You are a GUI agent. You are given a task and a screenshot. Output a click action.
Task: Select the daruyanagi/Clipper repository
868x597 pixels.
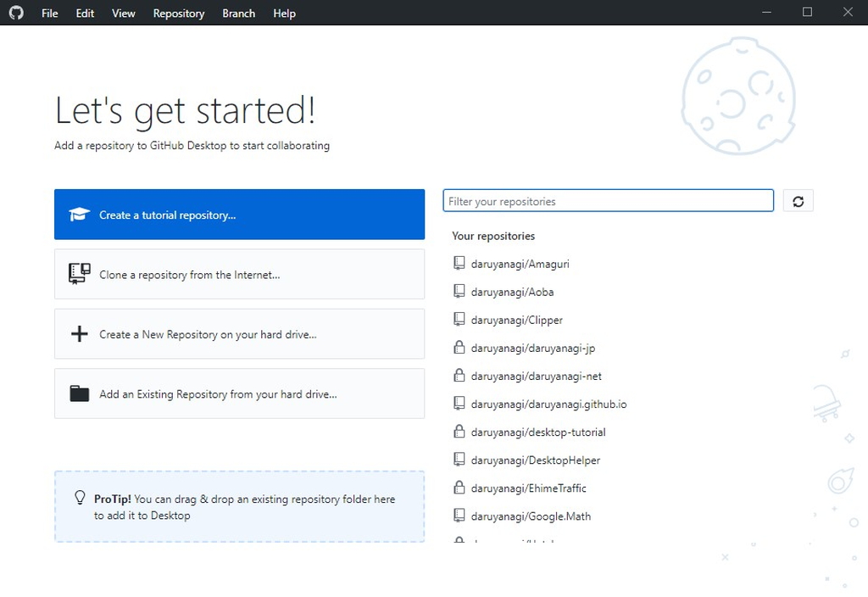tap(515, 320)
